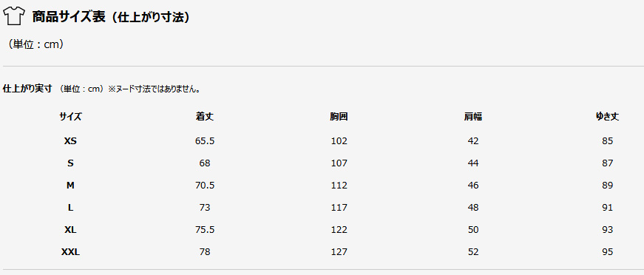Select the XXL size row label

(x=70, y=252)
